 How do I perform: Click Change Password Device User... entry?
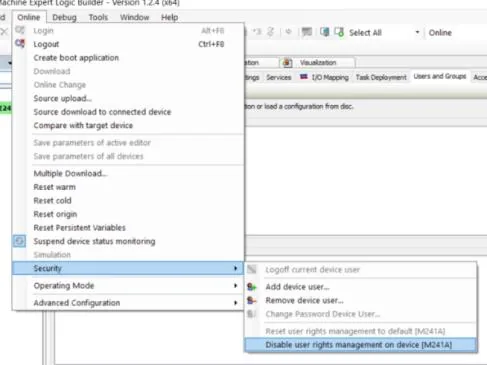361,314
